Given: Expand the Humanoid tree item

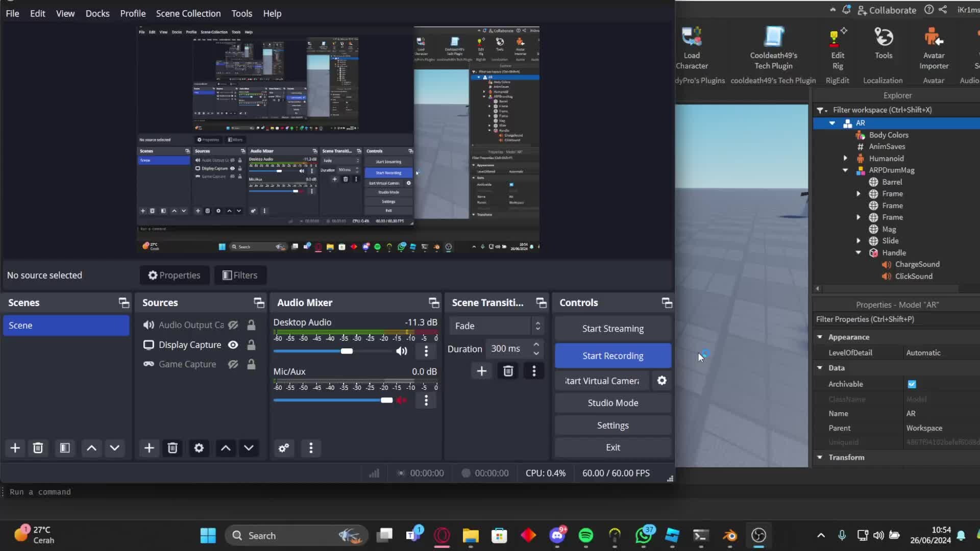Looking at the screenshot, I should (x=845, y=158).
